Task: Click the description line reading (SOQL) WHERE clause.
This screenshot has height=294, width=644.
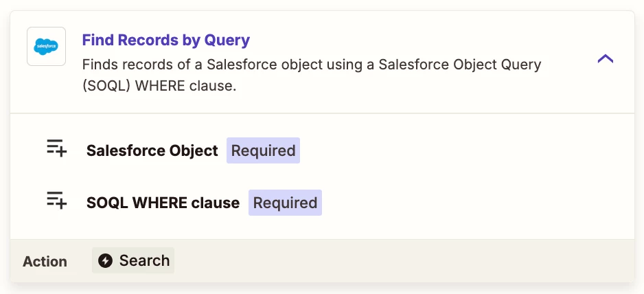Action: [159, 87]
